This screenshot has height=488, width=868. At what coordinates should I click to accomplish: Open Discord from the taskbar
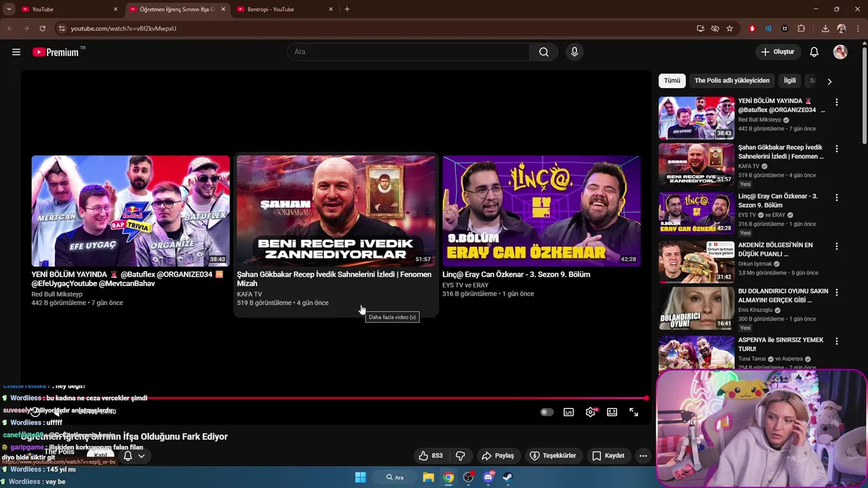coord(488,477)
